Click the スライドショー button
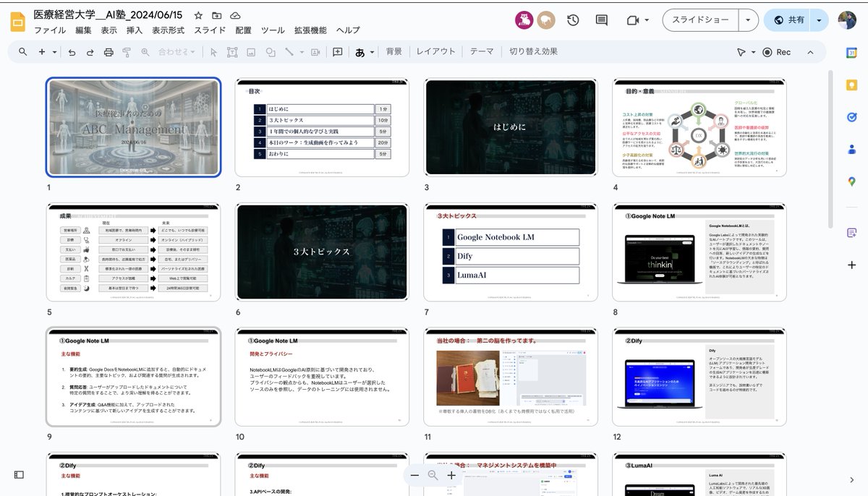868x496 pixels. [x=700, y=20]
